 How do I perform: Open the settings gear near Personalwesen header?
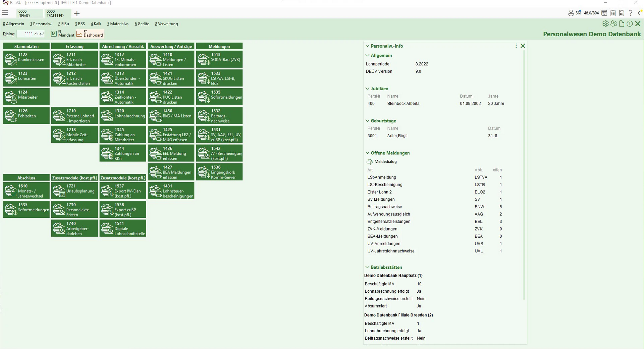(605, 23)
